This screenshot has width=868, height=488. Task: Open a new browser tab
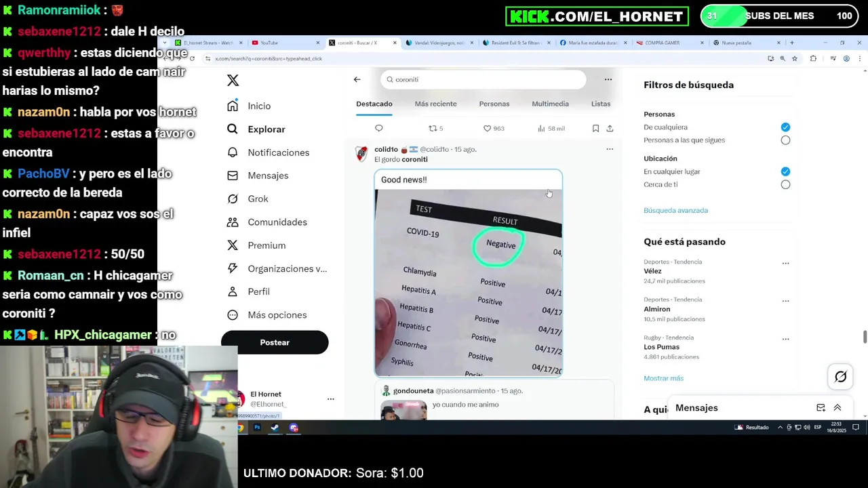coord(791,43)
